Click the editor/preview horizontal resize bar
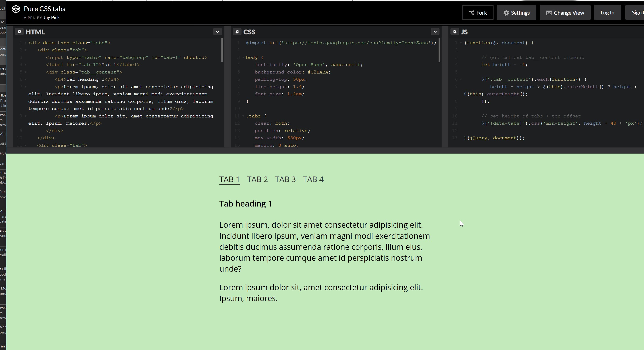This screenshot has width=644, height=350. pyautogui.click(x=325, y=150)
